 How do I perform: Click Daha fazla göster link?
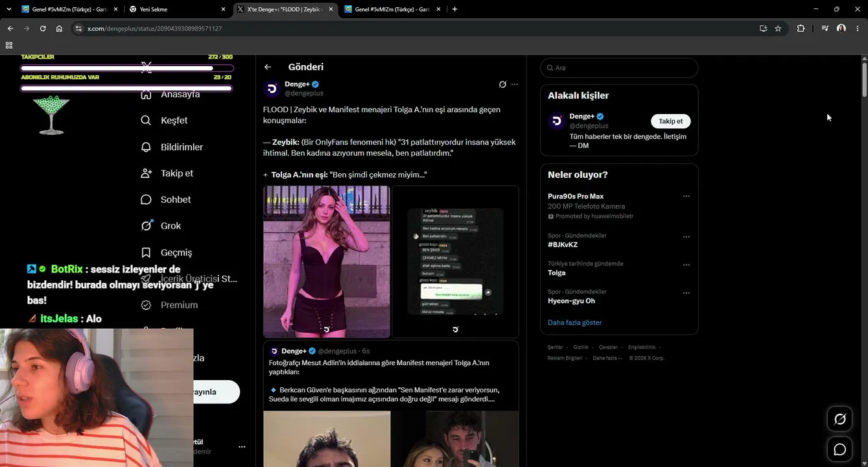[574, 322]
